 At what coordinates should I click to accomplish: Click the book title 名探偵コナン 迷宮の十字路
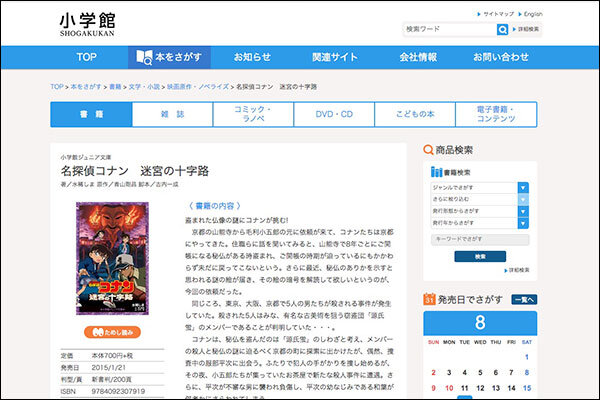tap(135, 171)
